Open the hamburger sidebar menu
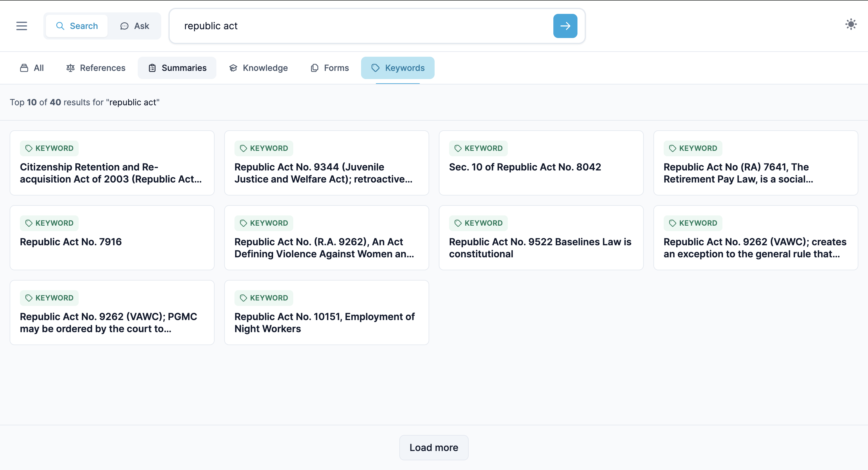Screen dimensions: 868x470 [x=22, y=26]
